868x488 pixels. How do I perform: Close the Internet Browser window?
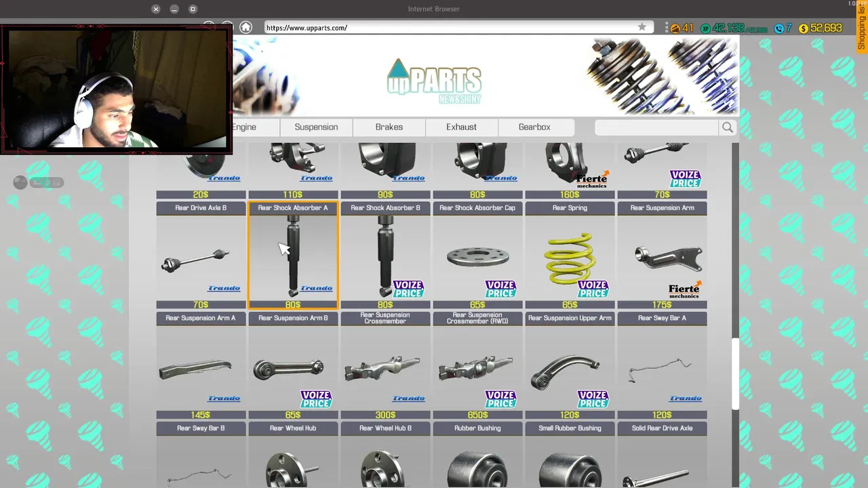point(156,9)
